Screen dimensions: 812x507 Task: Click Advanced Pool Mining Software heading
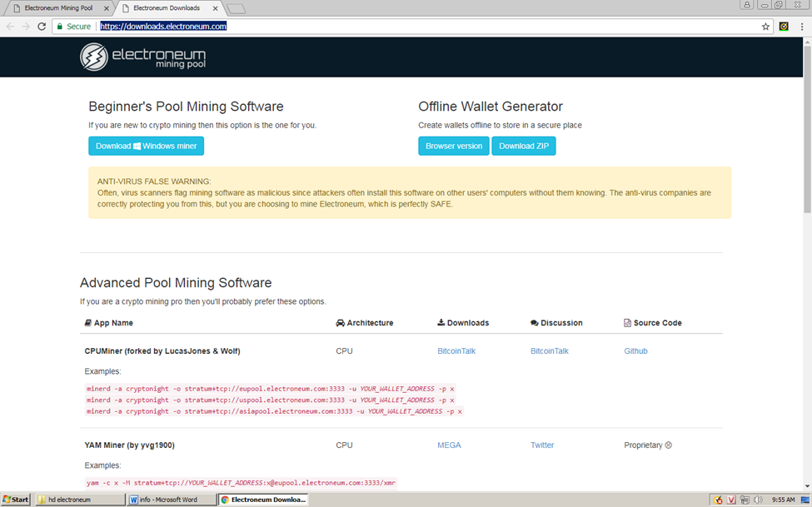[x=176, y=283]
